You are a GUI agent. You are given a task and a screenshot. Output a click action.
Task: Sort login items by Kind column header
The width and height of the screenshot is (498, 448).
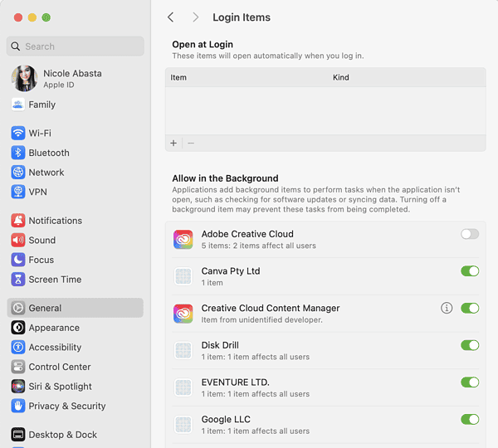(340, 77)
